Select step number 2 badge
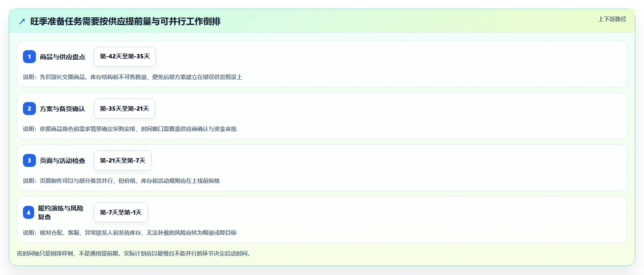The width and height of the screenshot is (644, 275). 29,109
